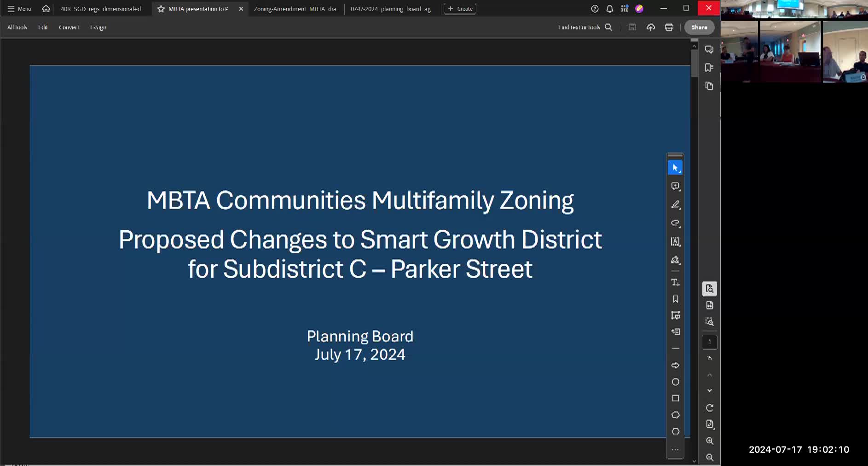Choose the Add comment tool
The height and width of the screenshot is (466, 868).
[675, 186]
